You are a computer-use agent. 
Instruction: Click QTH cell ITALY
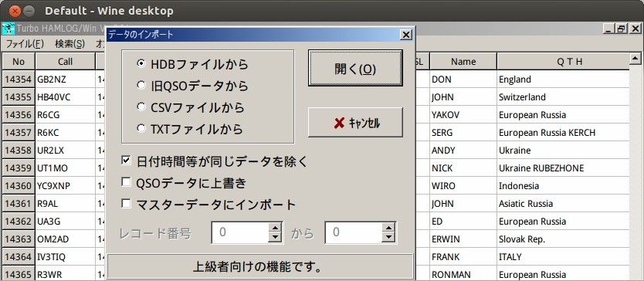[x=563, y=257]
